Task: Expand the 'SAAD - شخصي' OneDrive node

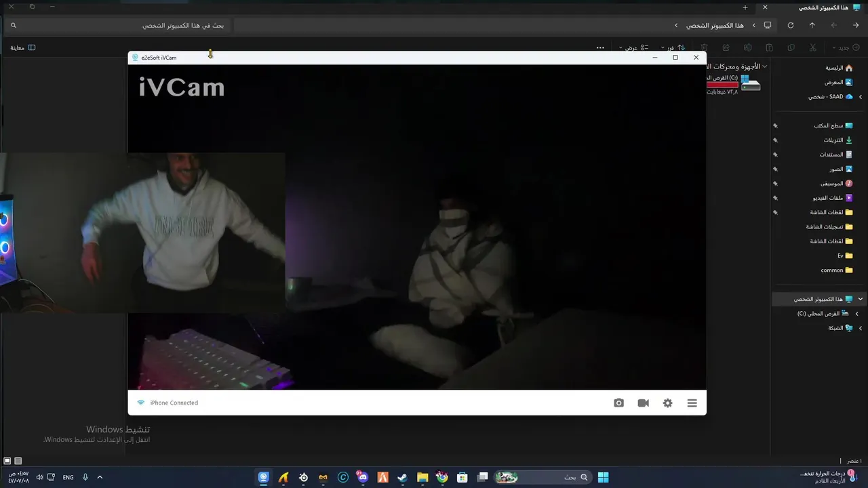Action: [861, 97]
